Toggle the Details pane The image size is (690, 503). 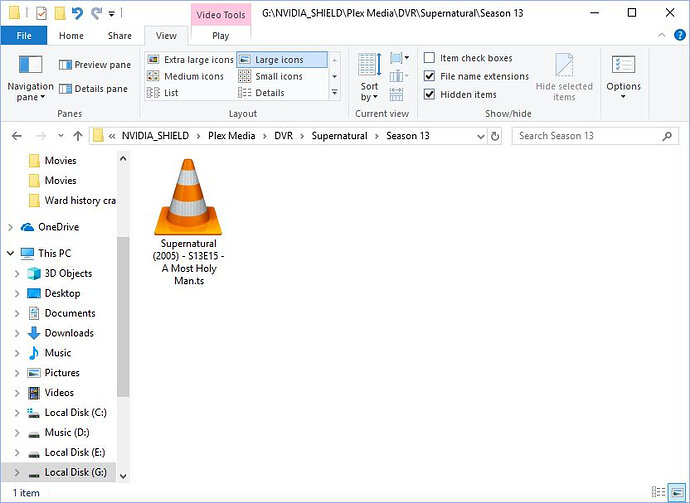(x=93, y=89)
